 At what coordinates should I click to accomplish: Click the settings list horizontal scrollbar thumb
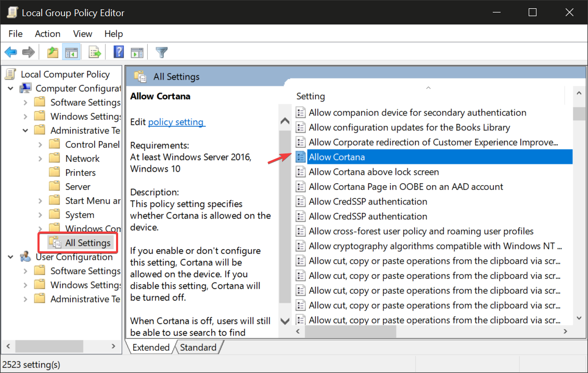pyautogui.click(x=350, y=331)
